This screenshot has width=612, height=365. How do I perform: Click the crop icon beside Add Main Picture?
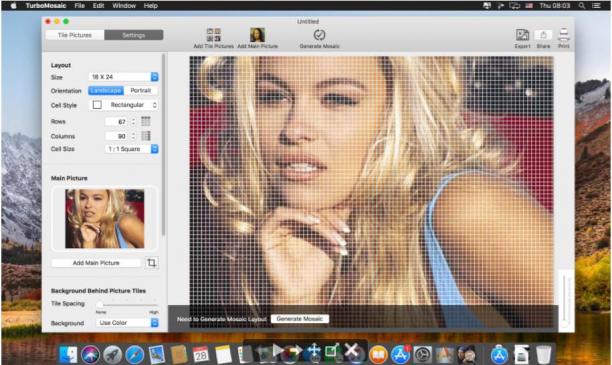(152, 263)
